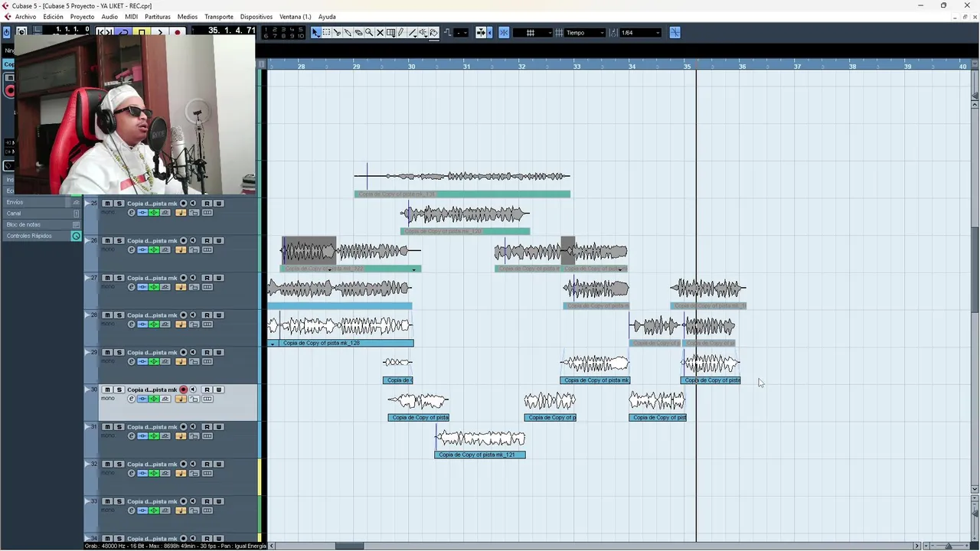
Task: Click ruler at bar 38
Action: click(852, 67)
